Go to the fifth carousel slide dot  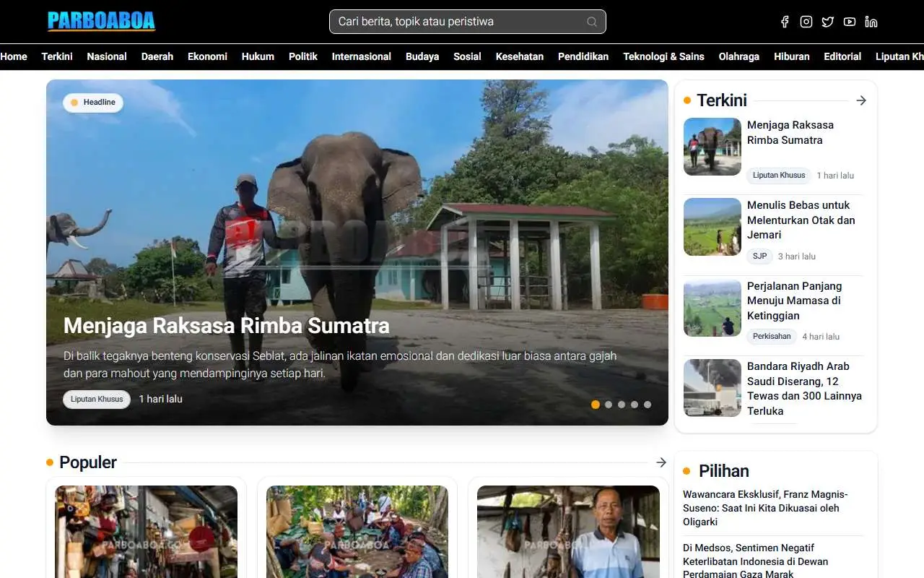pos(648,405)
